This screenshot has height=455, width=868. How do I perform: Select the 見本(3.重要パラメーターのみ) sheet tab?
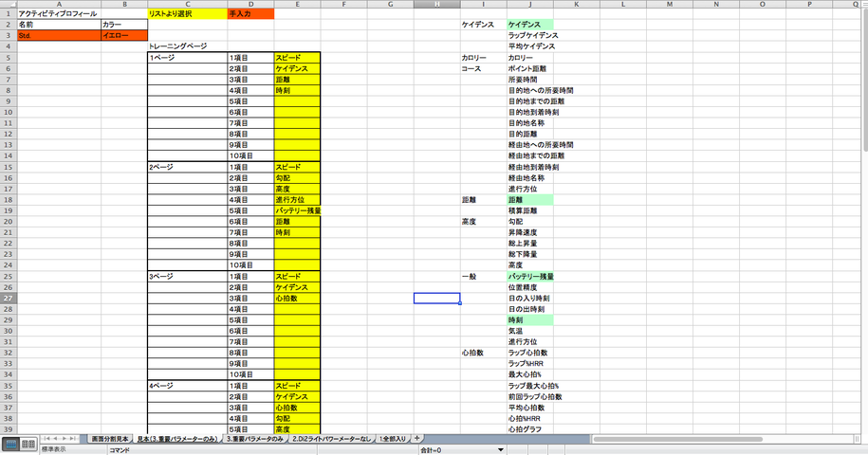click(x=177, y=439)
